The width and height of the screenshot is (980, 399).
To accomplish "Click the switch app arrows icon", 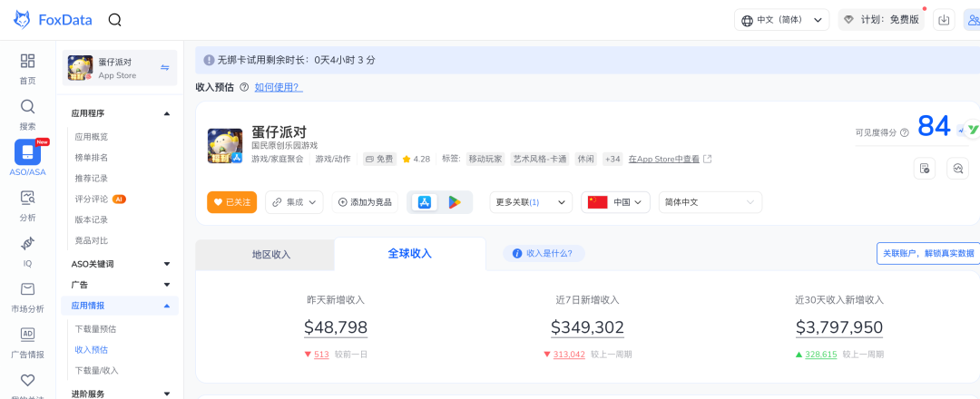I will [x=165, y=67].
